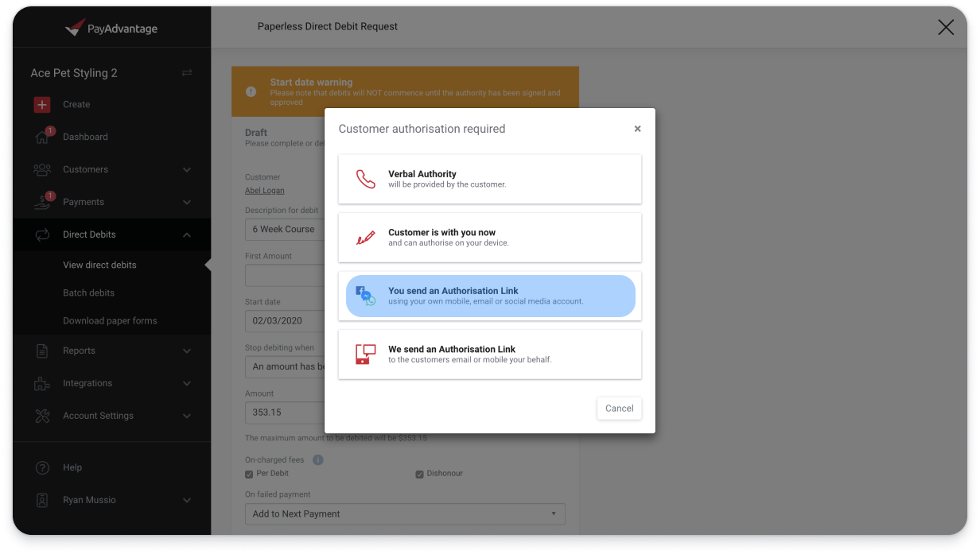Click the red Create plus icon
Screen dimensions: 980x554
[x=42, y=104]
